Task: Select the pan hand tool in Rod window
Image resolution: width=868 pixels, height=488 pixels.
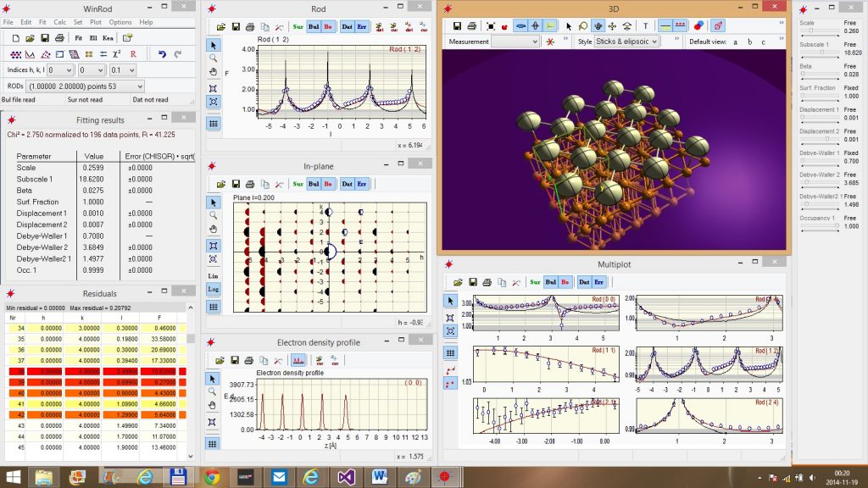Action: 213,72
